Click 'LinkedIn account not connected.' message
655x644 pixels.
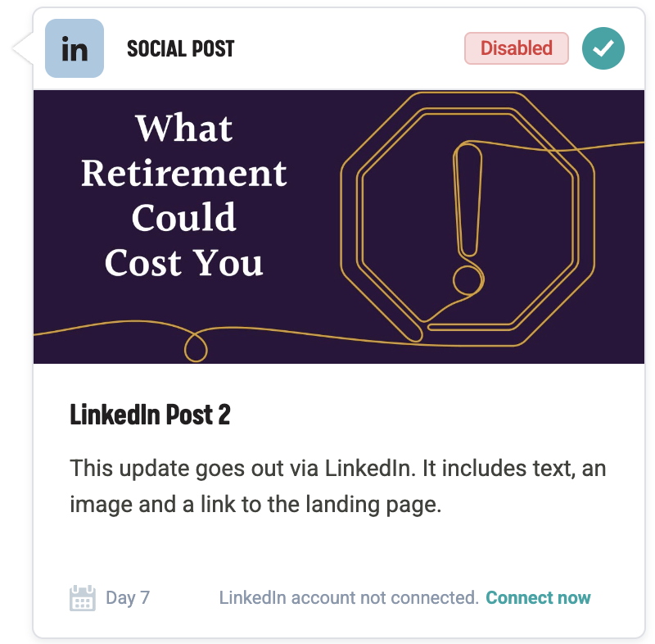click(349, 598)
